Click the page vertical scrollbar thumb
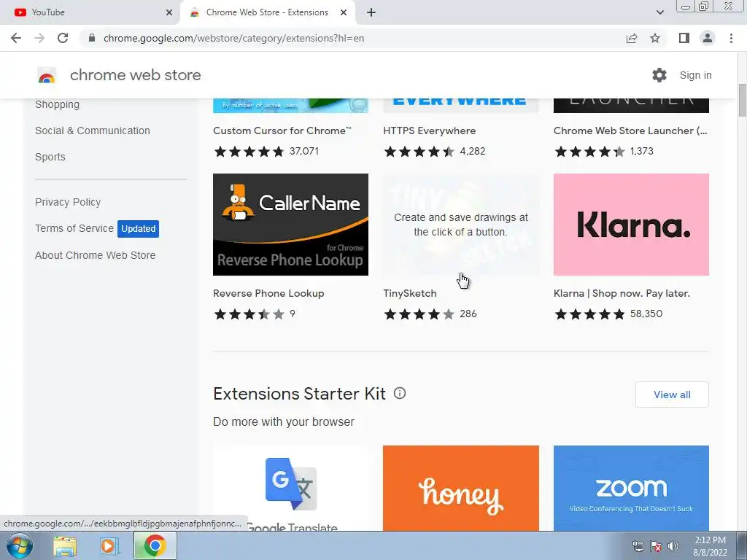Viewport: 747px width, 560px height. (742, 99)
